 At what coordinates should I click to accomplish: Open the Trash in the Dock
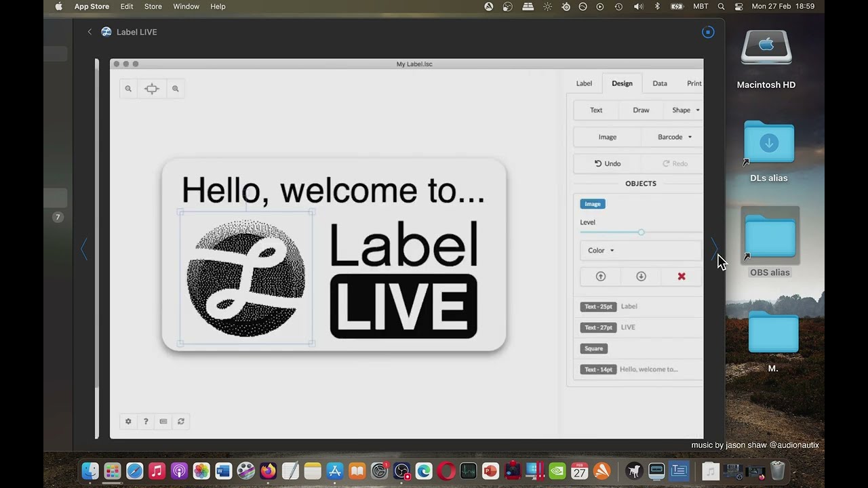pyautogui.click(x=778, y=470)
